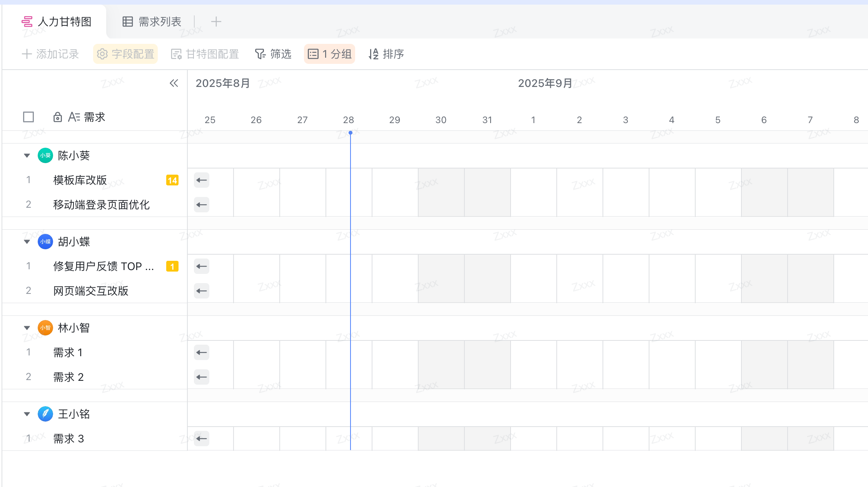
Task: Click today's timeline marker dot on 28
Action: (351, 133)
